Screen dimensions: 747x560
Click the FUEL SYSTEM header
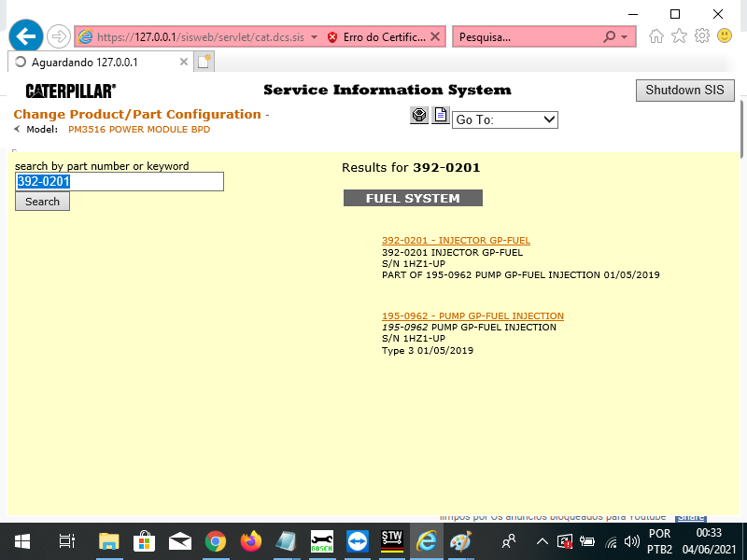(413, 198)
